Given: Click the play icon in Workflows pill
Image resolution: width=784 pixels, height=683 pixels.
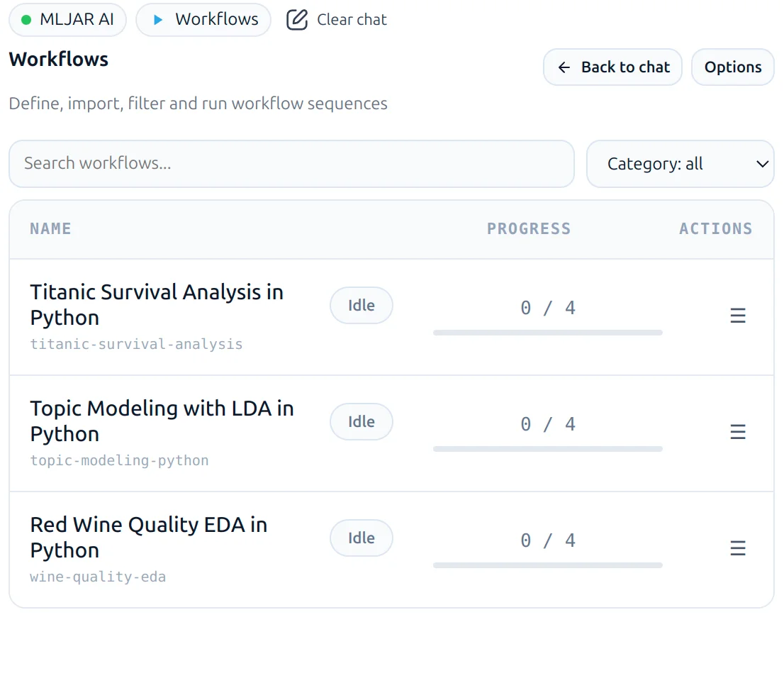Looking at the screenshot, I should pyautogui.click(x=159, y=20).
